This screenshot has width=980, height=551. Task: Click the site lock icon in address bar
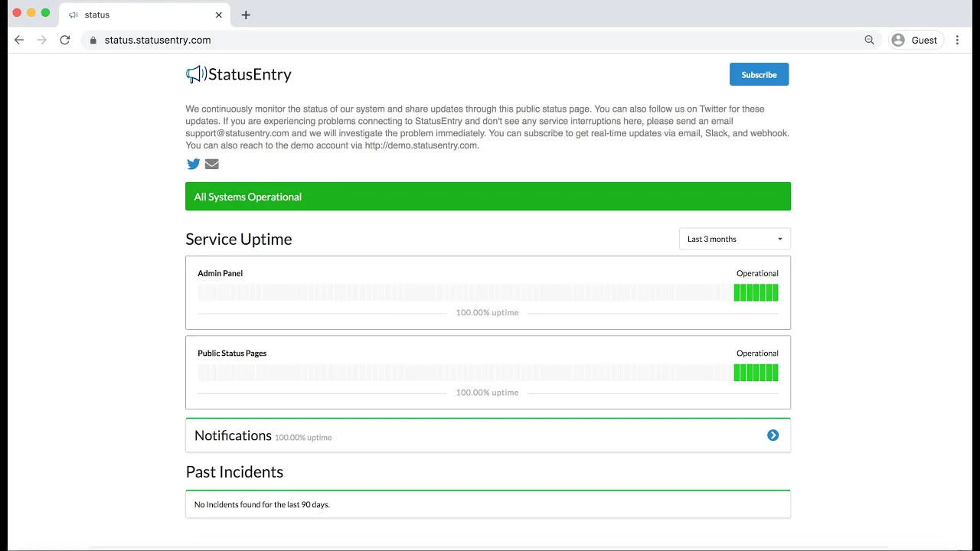tap(93, 40)
